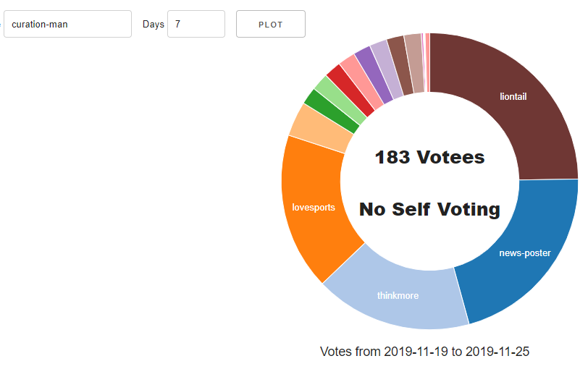The width and height of the screenshot is (588, 369).
Task: Click the 183 Votees center text
Action: point(429,157)
